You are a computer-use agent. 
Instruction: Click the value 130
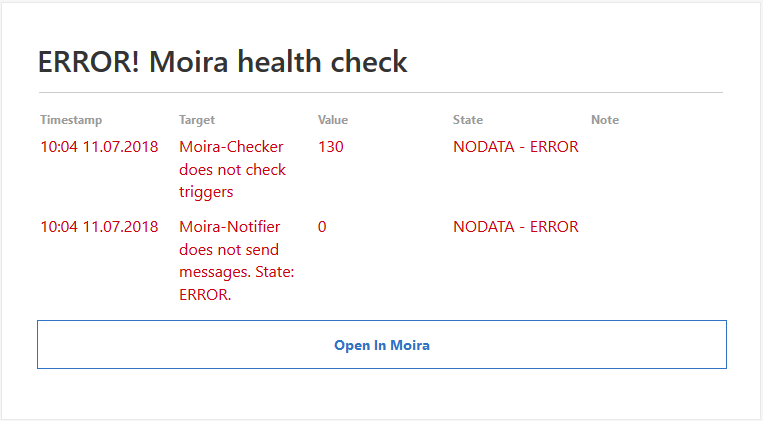331,147
